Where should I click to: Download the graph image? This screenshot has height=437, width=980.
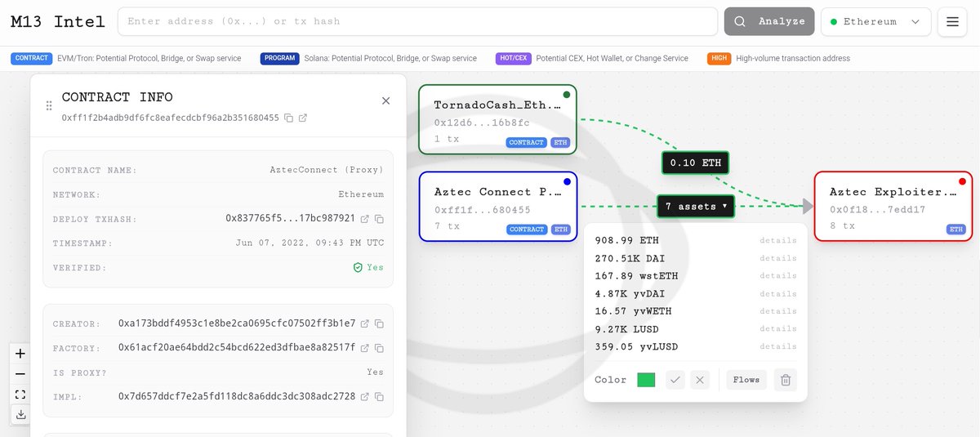pyautogui.click(x=20, y=415)
